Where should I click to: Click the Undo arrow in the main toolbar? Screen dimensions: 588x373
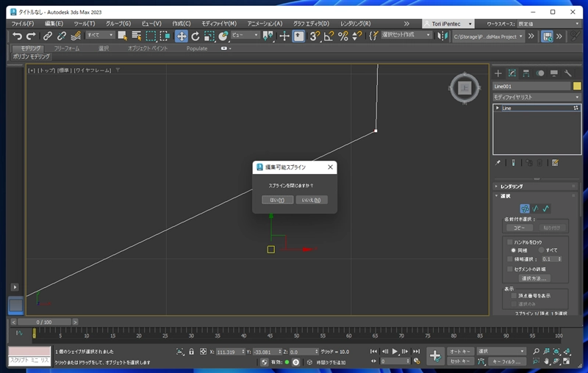tap(17, 36)
